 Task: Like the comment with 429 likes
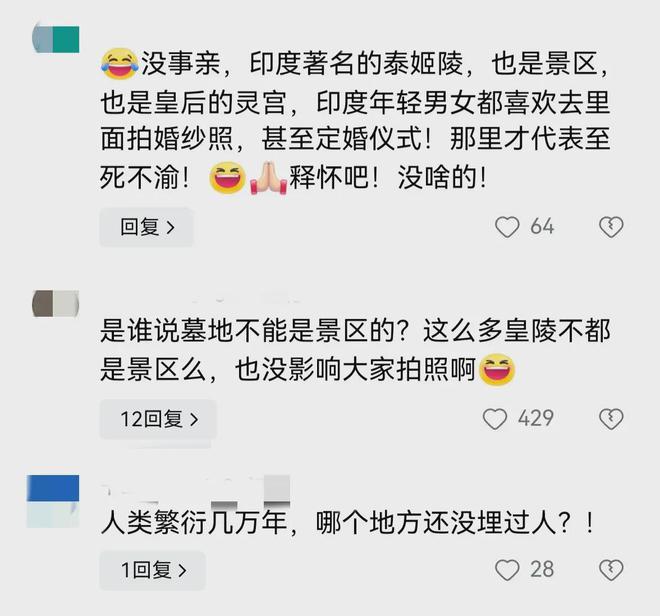495,419
